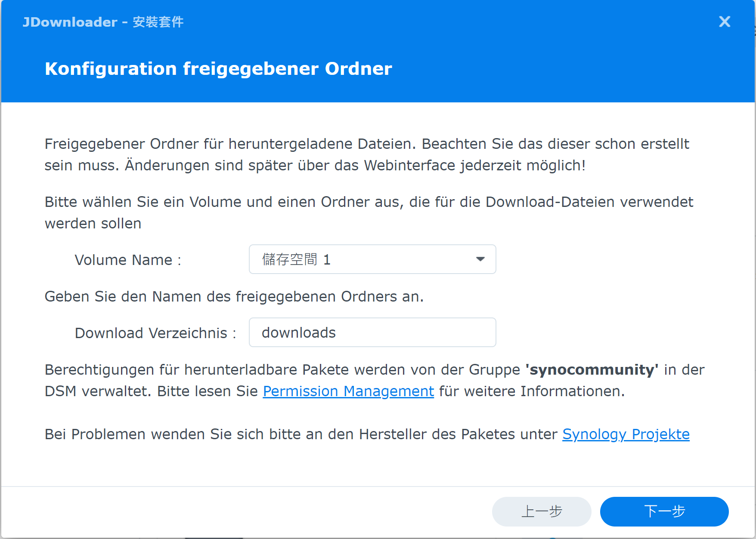Screen dimensions: 756x539
Task: Click the 'Geben Sie den Namen' instruction text
Action: pyautogui.click(x=234, y=296)
